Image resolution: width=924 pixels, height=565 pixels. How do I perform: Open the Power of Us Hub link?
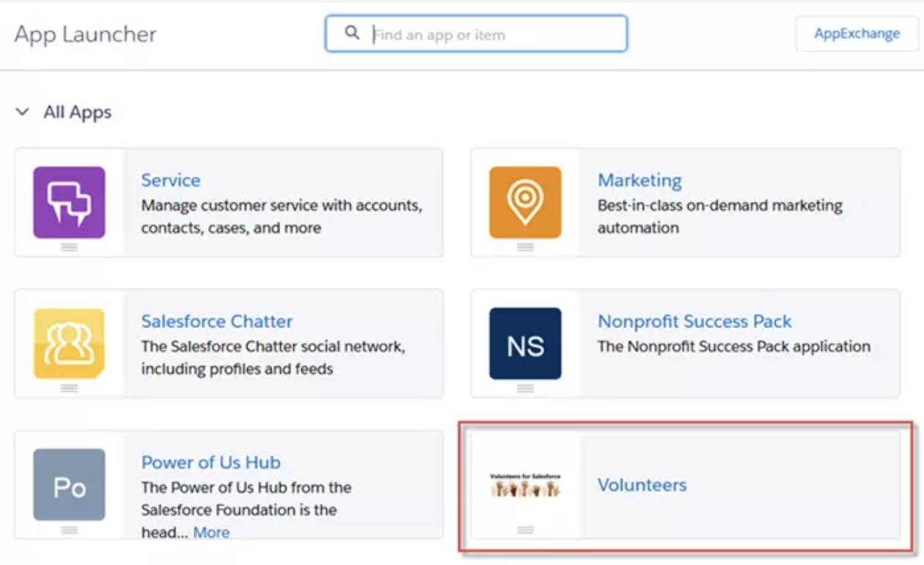pos(211,462)
